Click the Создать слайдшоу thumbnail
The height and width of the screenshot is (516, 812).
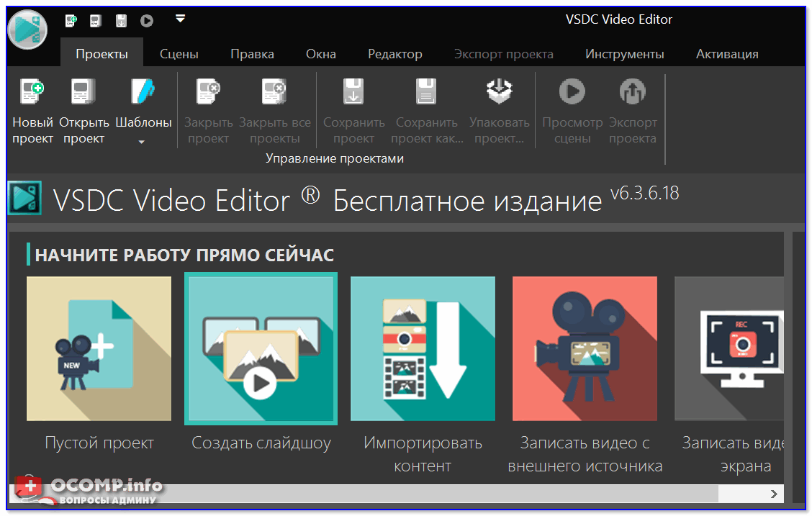(261, 348)
